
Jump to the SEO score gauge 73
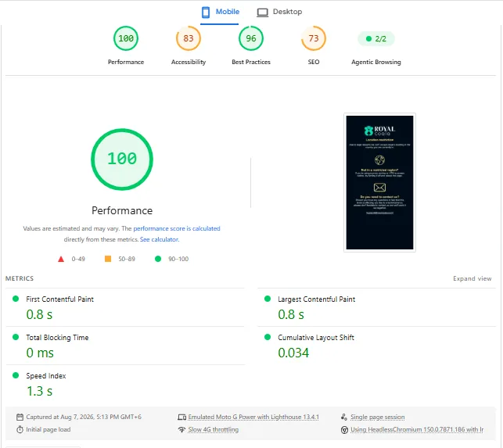(314, 38)
